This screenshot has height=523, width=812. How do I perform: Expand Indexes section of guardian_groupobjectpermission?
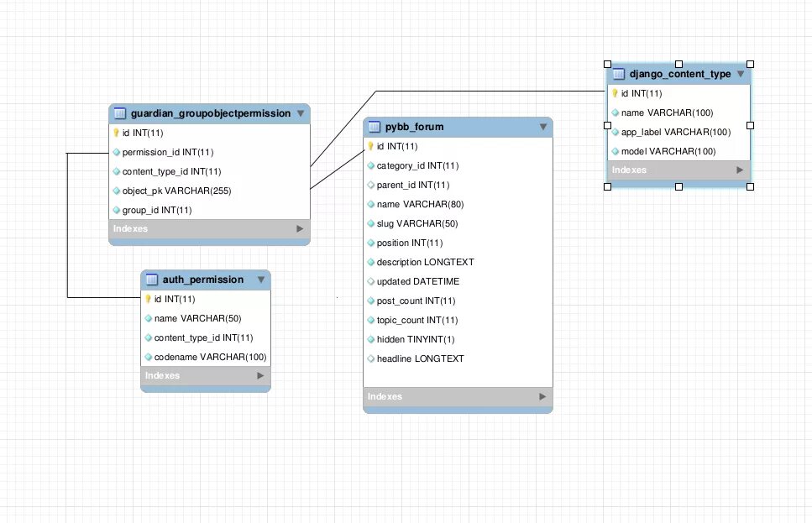(300, 229)
